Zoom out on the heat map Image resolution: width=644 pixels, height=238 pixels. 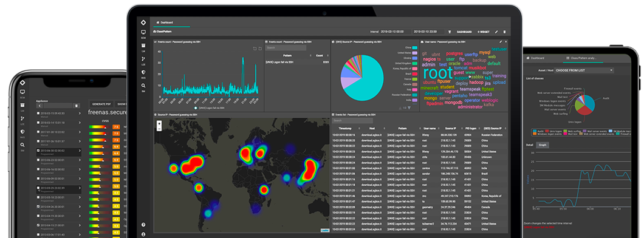[x=159, y=129]
